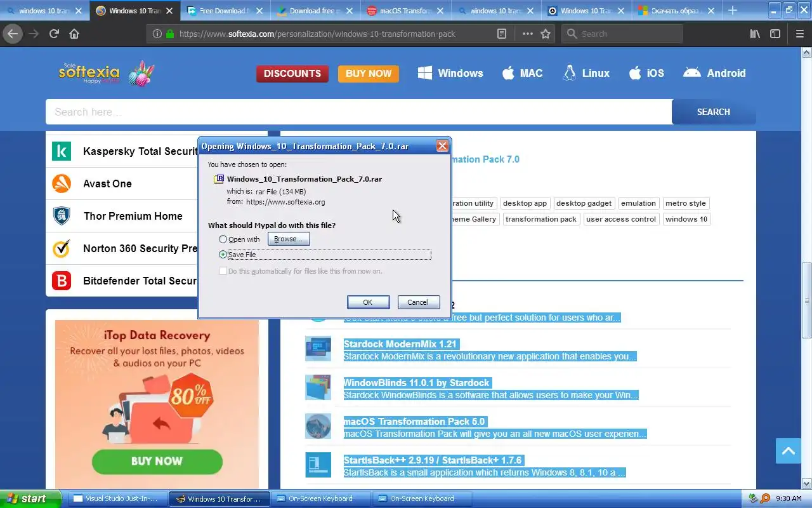Image resolution: width=812 pixels, height=508 pixels.
Task: Click the Forward arrow button
Action: point(34,34)
